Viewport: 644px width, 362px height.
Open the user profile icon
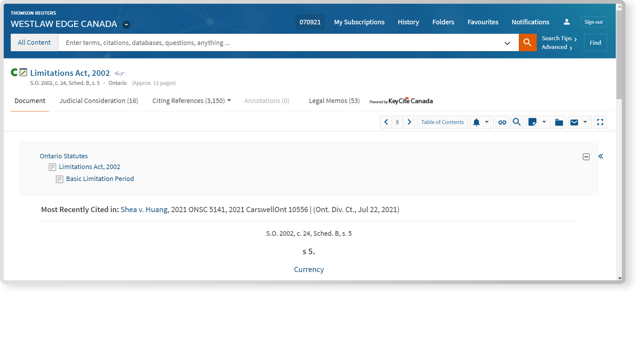(567, 22)
